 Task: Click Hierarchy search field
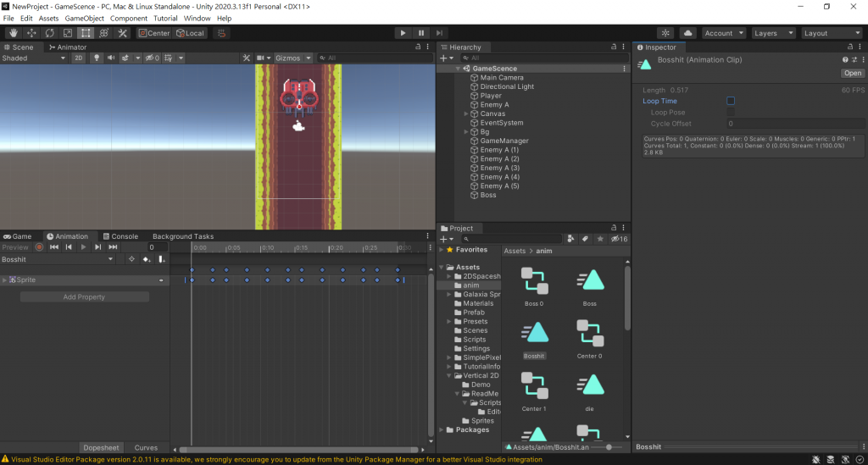544,58
